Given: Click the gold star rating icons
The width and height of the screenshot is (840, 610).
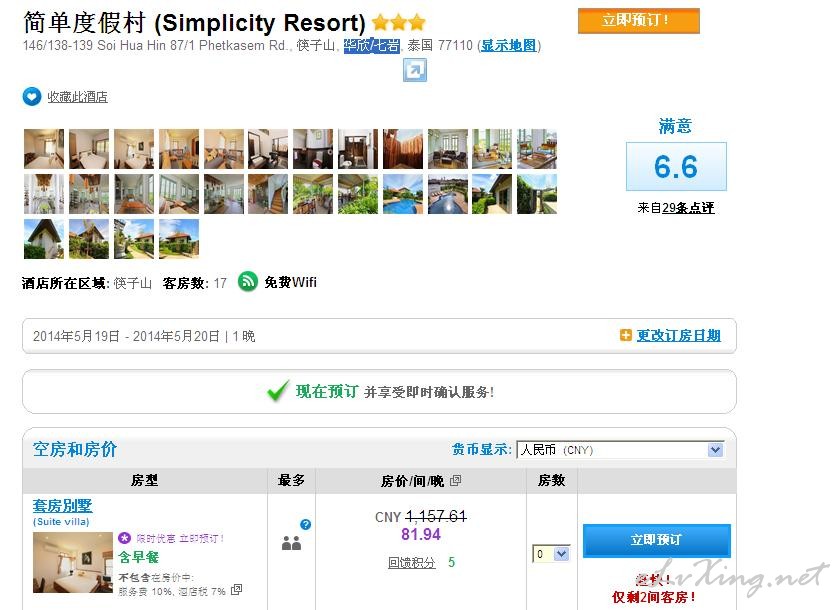Looking at the screenshot, I should (x=399, y=22).
